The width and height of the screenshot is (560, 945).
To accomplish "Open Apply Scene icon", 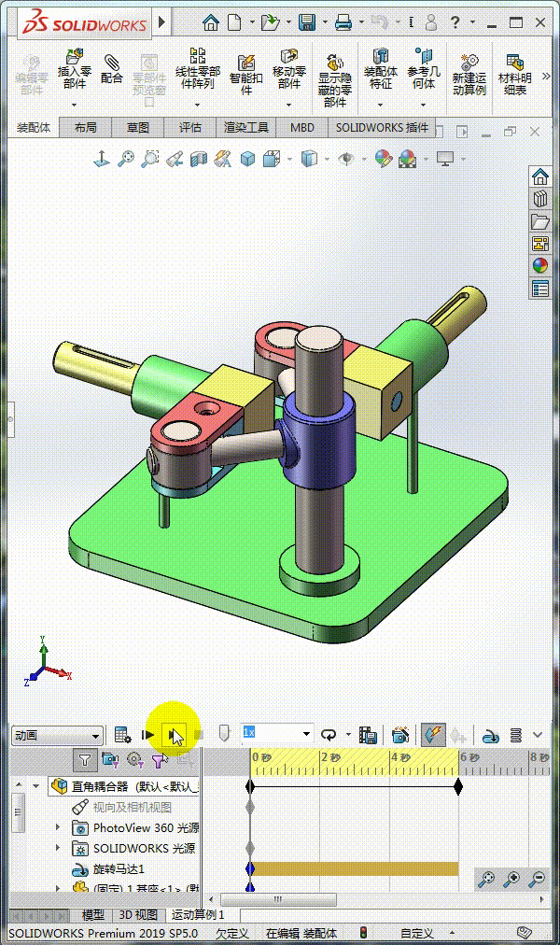I will coord(408,159).
